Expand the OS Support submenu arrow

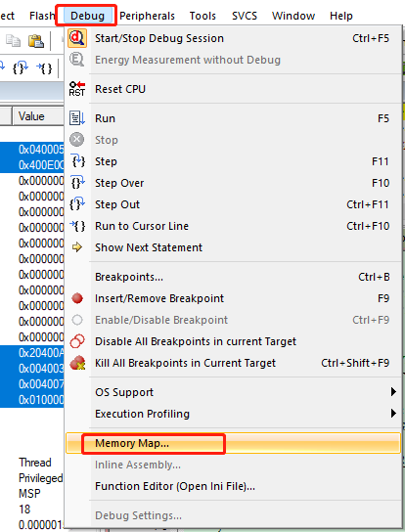(393, 392)
